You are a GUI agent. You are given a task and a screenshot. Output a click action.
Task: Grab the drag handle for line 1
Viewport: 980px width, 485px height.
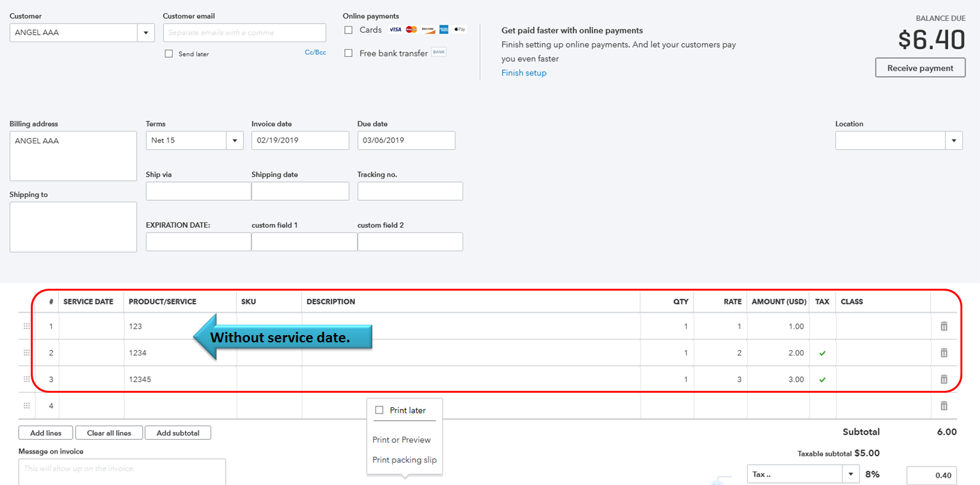[x=27, y=326]
